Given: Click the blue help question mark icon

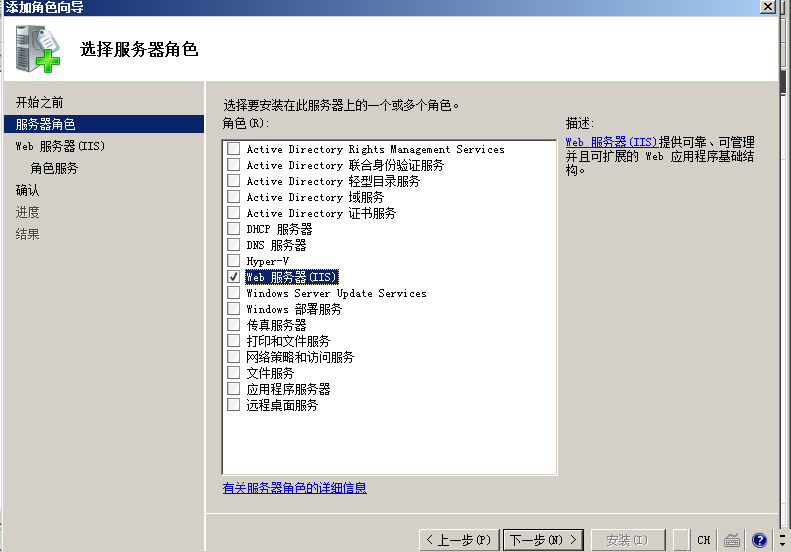Looking at the screenshot, I should [759, 540].
